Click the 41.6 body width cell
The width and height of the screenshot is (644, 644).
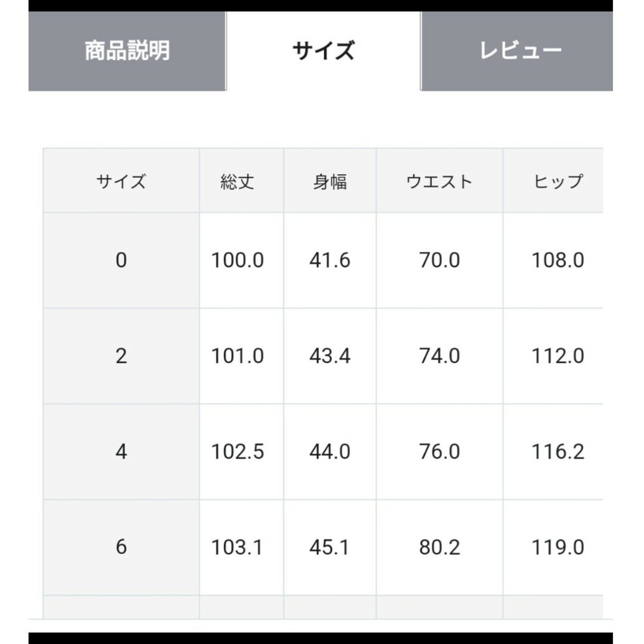(x=330, y=261)
